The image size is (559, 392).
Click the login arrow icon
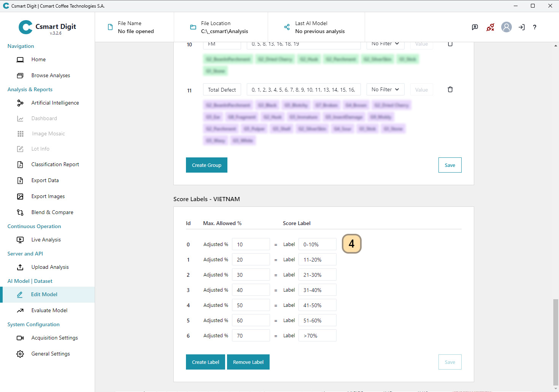coord(521,27)
